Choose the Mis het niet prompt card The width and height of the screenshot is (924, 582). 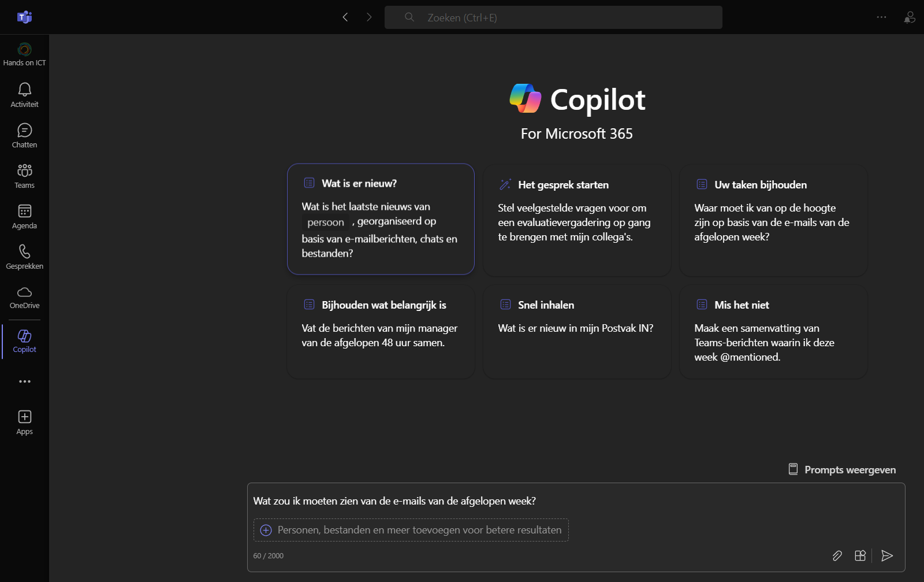tap(773, 332)
